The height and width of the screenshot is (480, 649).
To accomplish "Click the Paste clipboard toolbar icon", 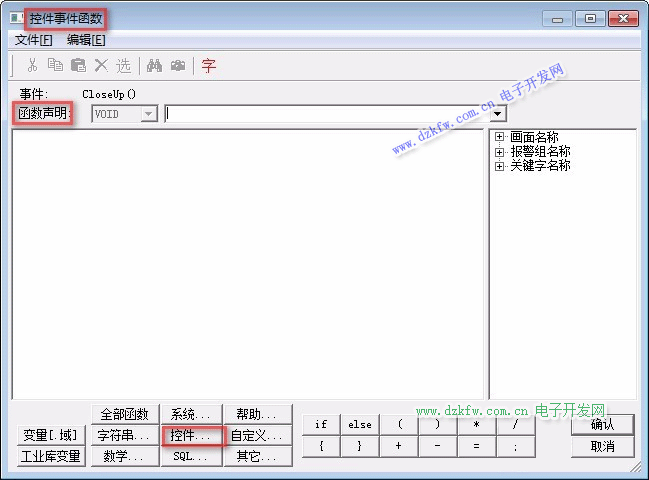I will pos(78,66).
